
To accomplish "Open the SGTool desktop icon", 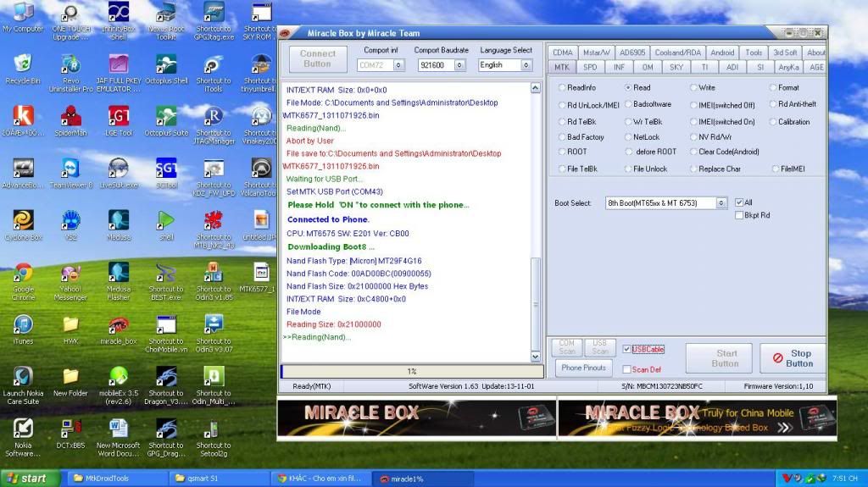I will tap(166, 174).
